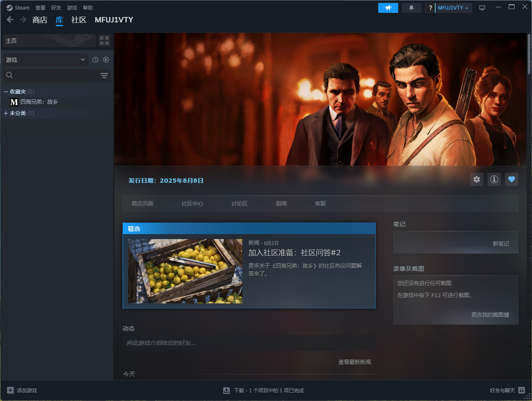Screen dimensions: 532x401
Task: Sort library by recent activity clock icon
Action: click(x=96, y=60)
